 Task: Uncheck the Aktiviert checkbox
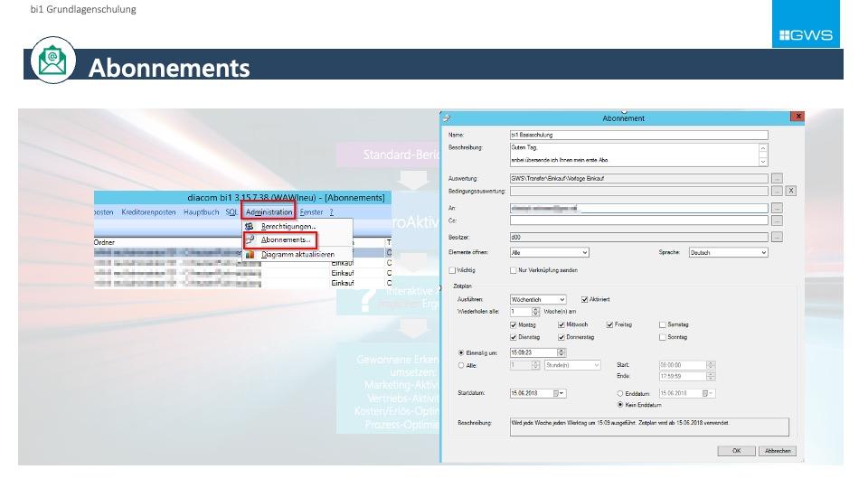click(585, 299)
